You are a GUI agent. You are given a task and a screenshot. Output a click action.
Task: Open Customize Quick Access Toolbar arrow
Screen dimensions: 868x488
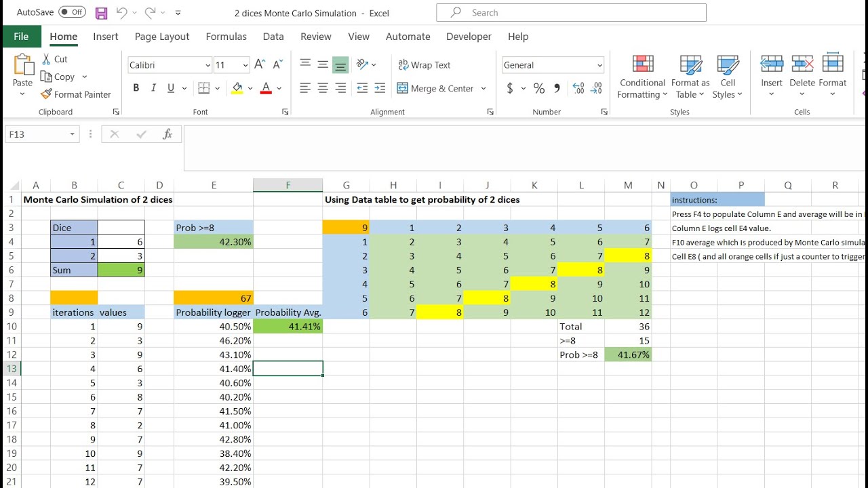178,13
